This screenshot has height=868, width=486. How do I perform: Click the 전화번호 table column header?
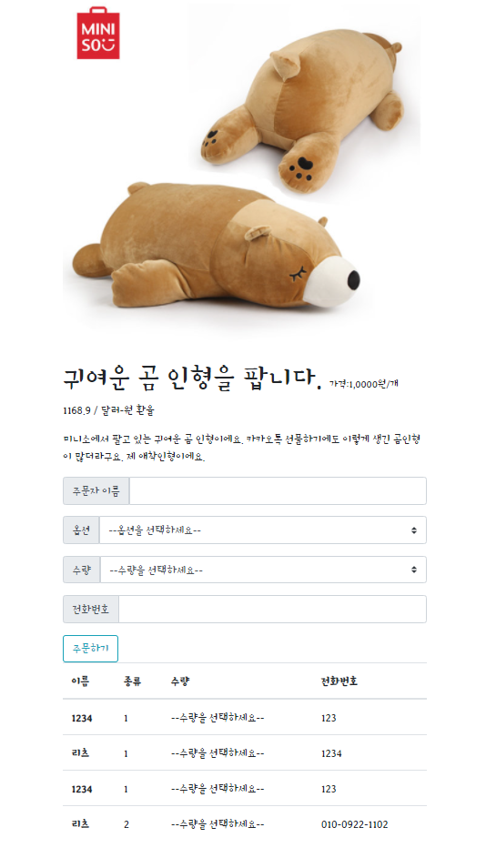[339, 681]
